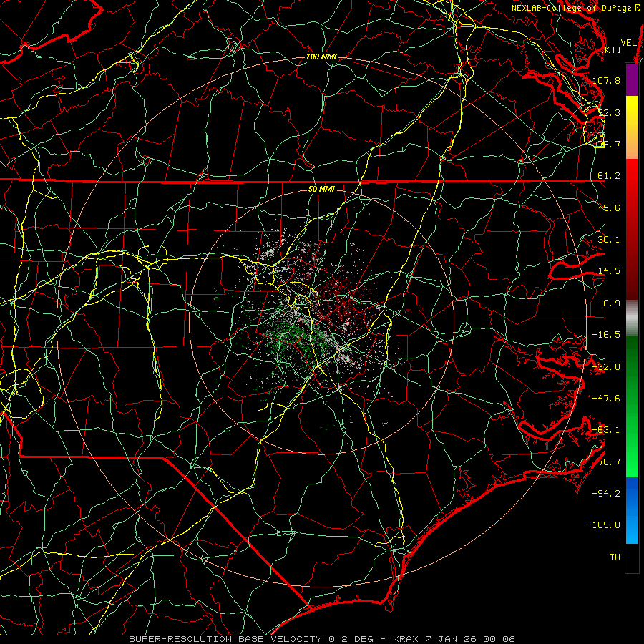Viewport: 644px width, 644px height.
Task: Click the VEL legend title
Action: (x=628, y=43)
